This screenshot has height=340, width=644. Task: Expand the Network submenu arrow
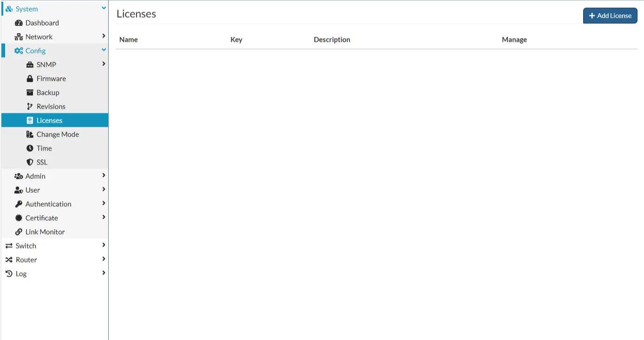click(x=104, y=36)
